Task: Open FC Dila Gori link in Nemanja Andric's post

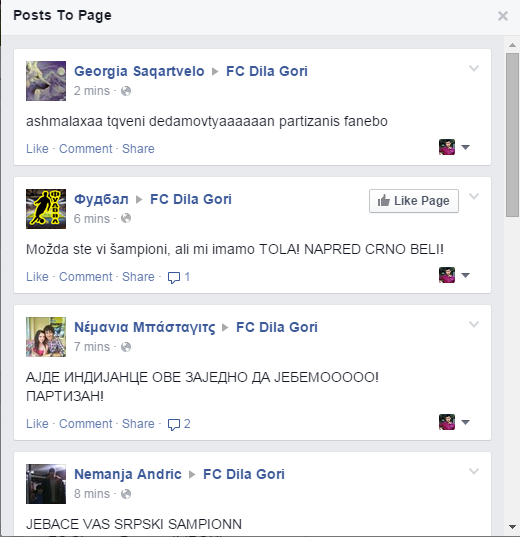Action: pos(244,474)
